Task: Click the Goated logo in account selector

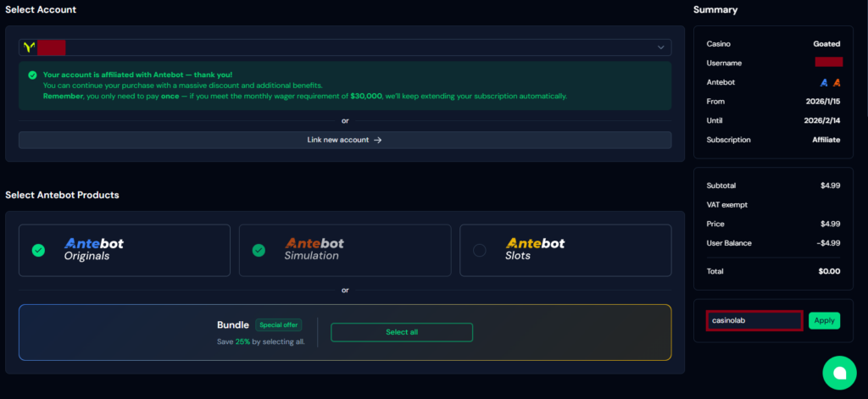Action: [x=29, y=47]
